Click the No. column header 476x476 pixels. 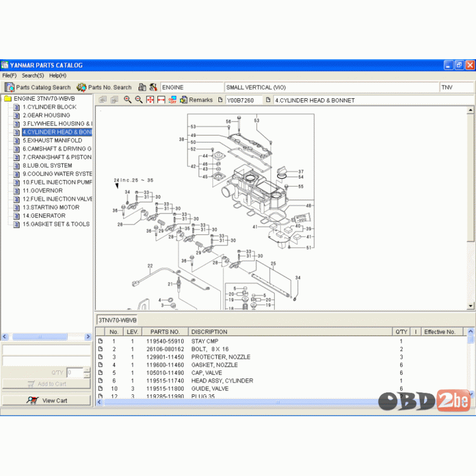(x=114, y=332)
